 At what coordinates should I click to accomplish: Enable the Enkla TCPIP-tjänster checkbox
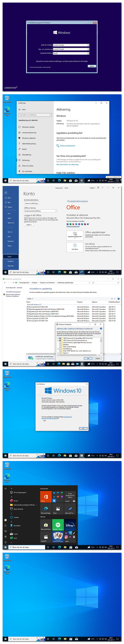[60, 351]
